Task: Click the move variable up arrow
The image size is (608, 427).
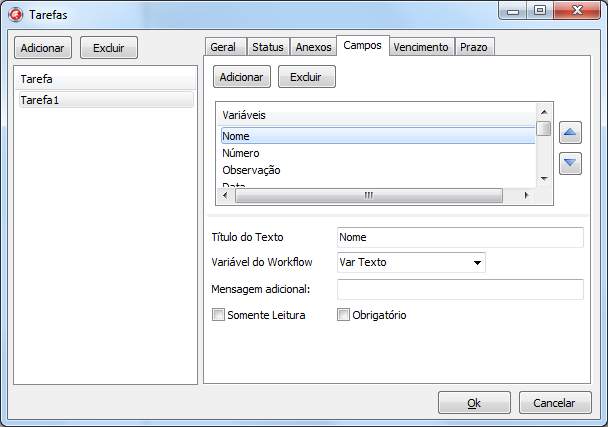Action: (x=570, y=133)
